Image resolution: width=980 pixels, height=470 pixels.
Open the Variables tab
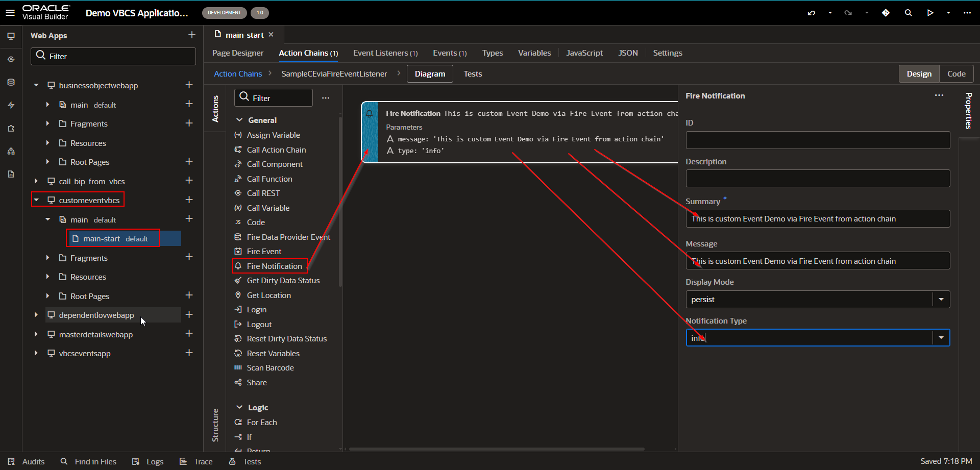point(534,53)
